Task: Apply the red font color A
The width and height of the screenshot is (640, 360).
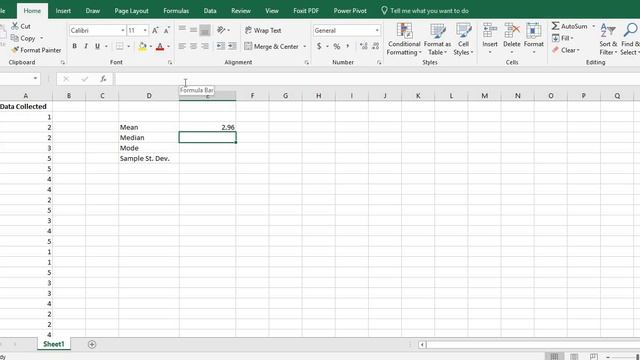Action: (160, 47)
